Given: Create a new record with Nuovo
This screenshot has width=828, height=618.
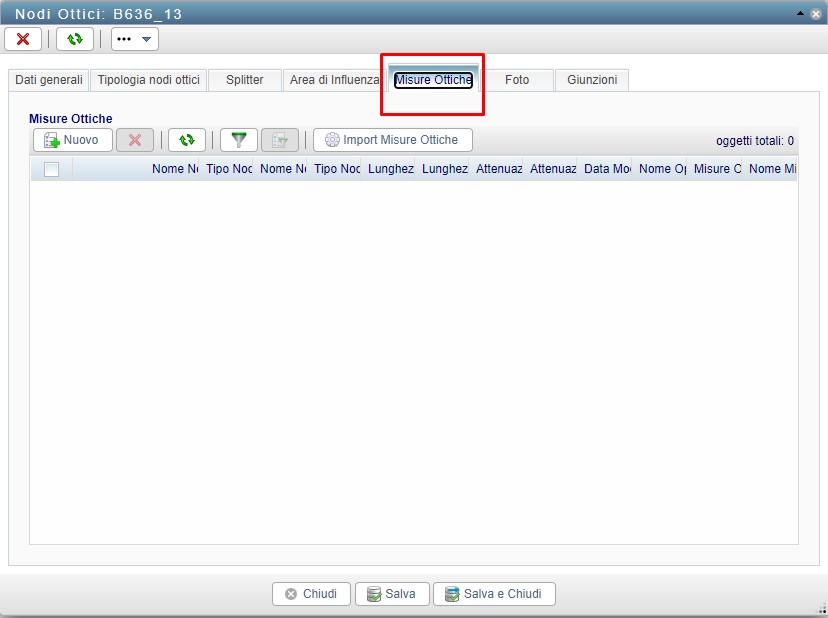Looking at the screenshot, I should 73,140.
